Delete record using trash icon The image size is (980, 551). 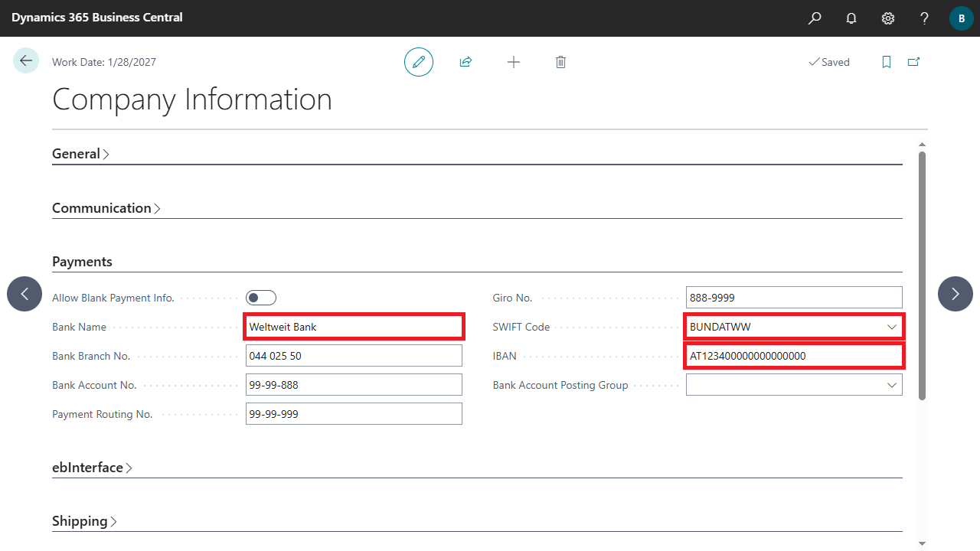[x=560, y=62]
